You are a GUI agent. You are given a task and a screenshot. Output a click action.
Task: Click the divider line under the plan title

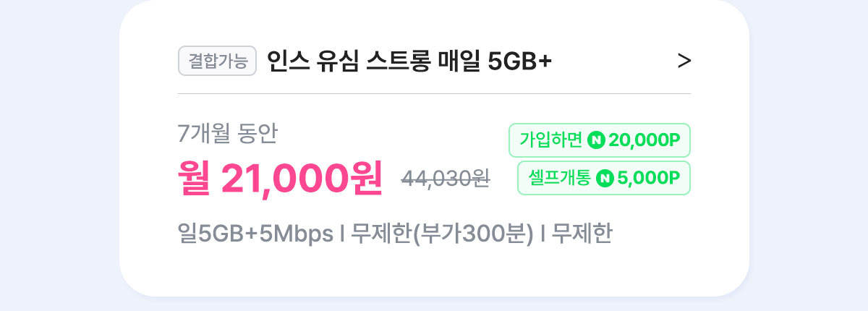point(434,93)
